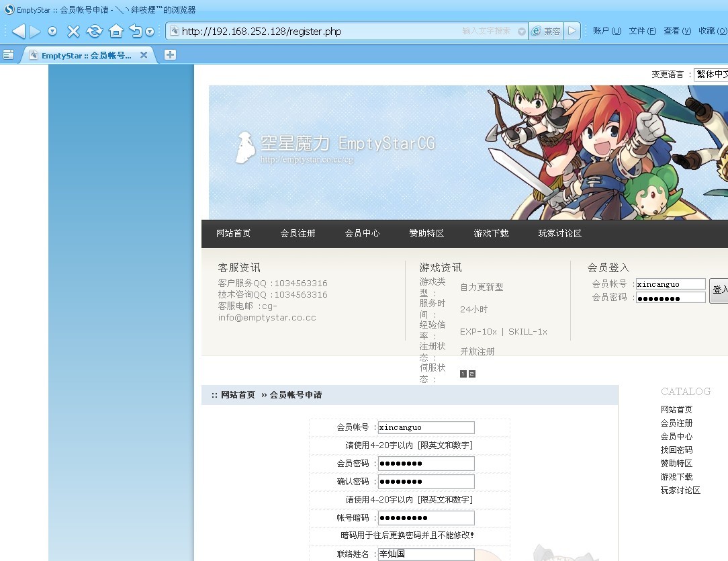Open the 文件 menu
Viewport: 728px width, 561px height.
click(642, 31)
